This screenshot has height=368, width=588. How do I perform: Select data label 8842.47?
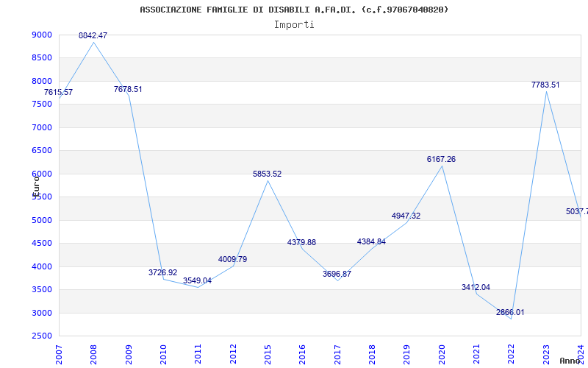tap(93, 35)
